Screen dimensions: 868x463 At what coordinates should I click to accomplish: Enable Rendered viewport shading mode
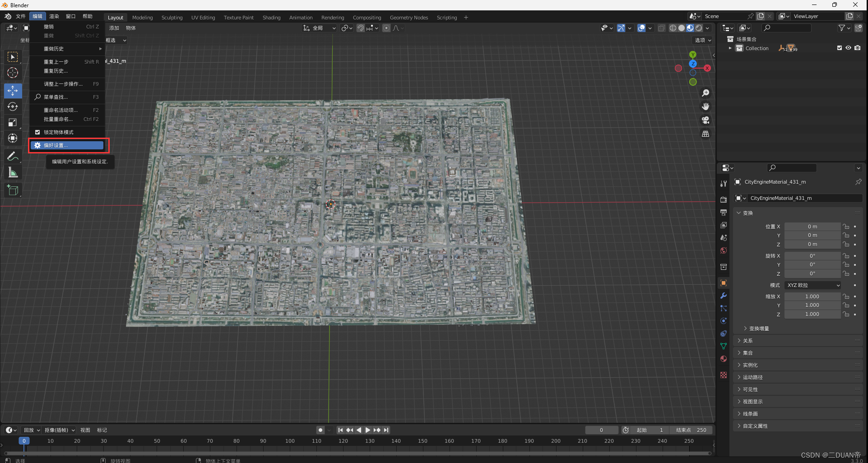tap(699, 28)
